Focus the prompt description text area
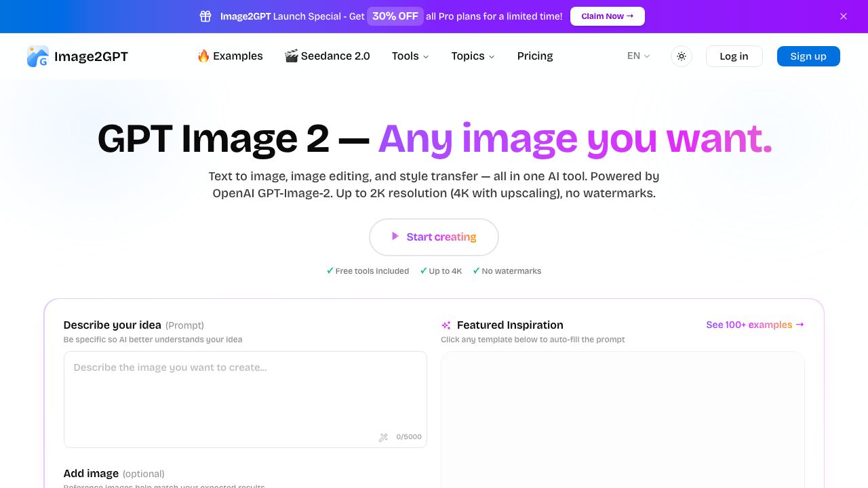This screenshot has width=868, height=488. click(x=245, y=399)
